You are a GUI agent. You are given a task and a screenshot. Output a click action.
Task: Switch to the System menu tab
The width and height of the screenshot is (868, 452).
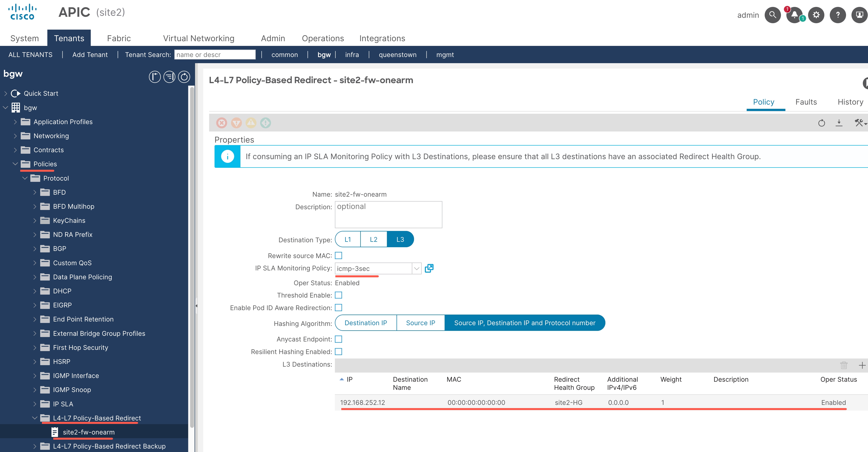[25, 38]
